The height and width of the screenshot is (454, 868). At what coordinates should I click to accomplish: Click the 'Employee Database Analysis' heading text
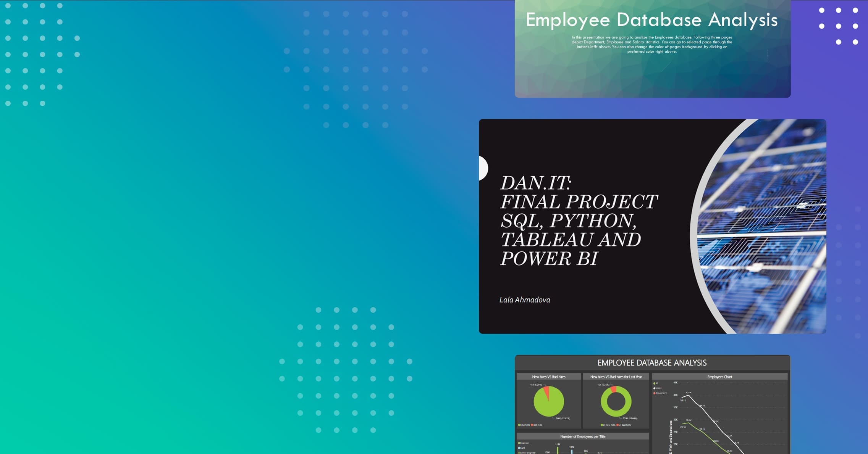(651, 20)
